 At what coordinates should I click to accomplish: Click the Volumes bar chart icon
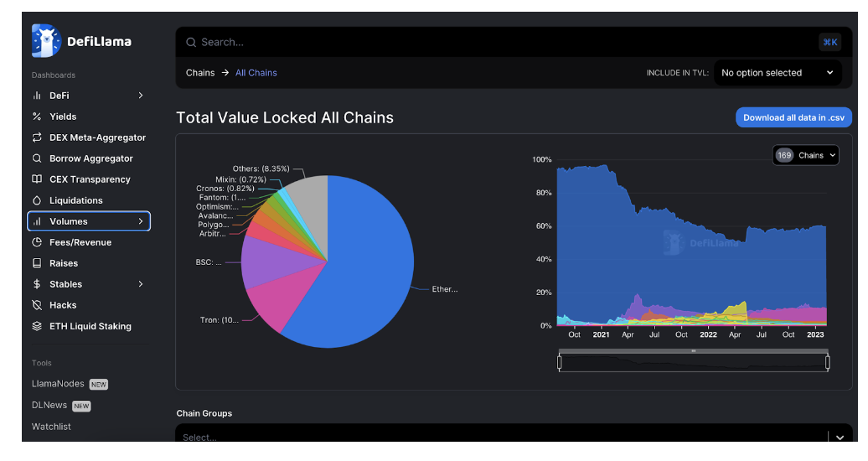coord(37,221)
